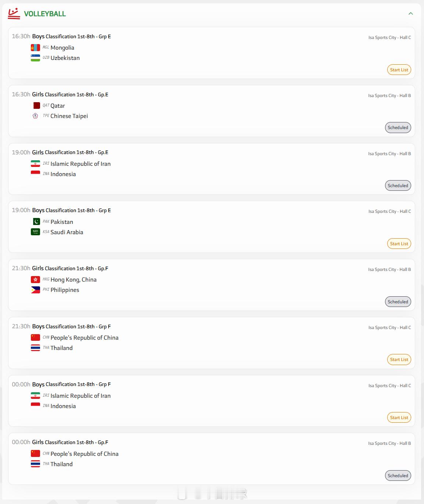Click the Chinese Taipei emblem icon

[35, 116]
